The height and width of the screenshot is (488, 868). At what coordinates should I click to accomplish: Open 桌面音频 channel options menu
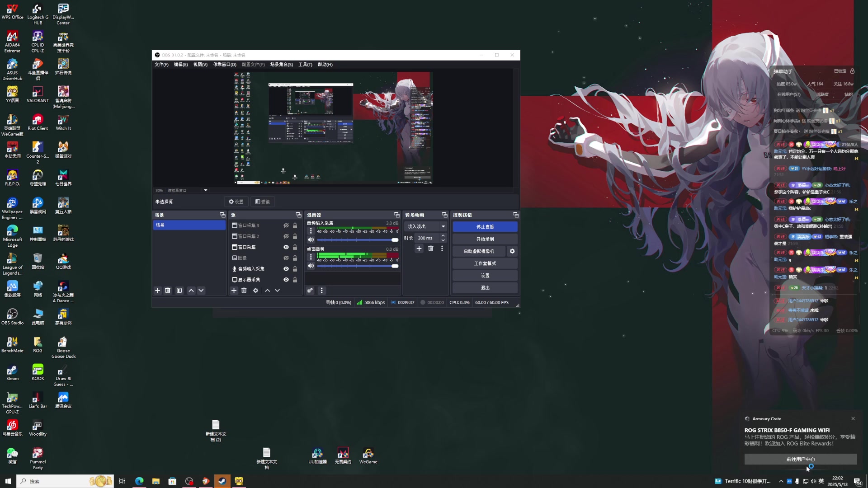(311, 257)
